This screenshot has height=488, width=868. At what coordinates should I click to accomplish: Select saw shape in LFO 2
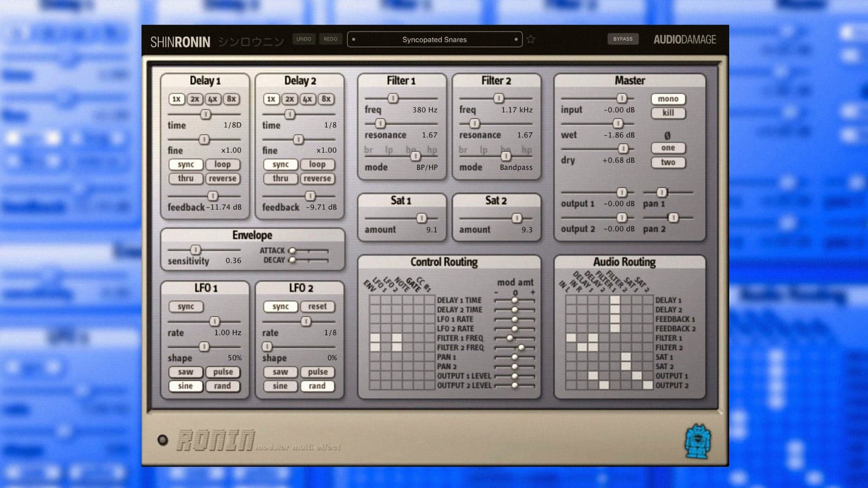coord(280,372)
